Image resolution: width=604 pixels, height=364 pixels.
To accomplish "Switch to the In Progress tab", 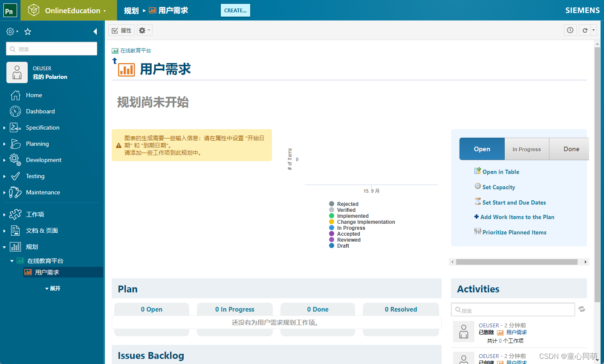I will (x=526, y=149).
